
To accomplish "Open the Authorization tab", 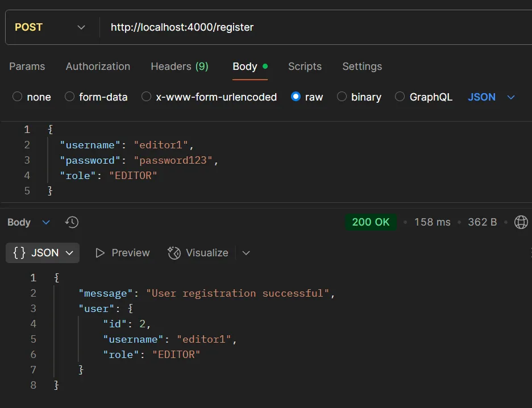I will point(98,66).
